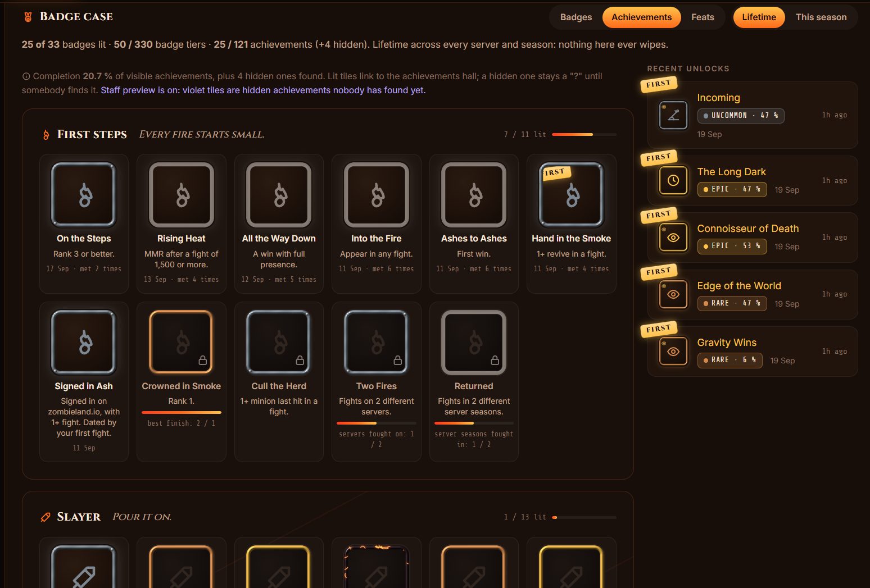870x588 pixels.
Task: Open the Into the Fire badge icon
Action: tap(377, 194)
